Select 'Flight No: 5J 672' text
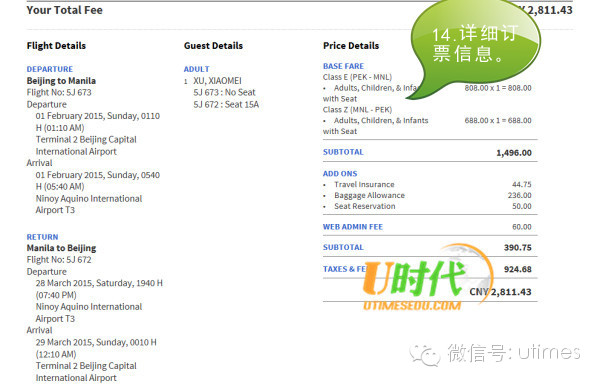The height and width of the screenshot is (384, 600). (x=59, y=260)
